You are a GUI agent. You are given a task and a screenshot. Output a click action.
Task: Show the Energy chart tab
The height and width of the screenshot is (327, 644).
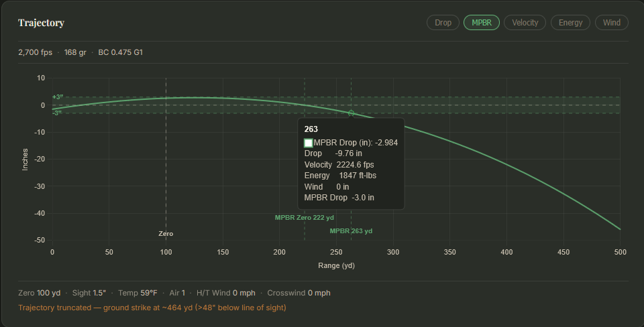click(570, 23)
